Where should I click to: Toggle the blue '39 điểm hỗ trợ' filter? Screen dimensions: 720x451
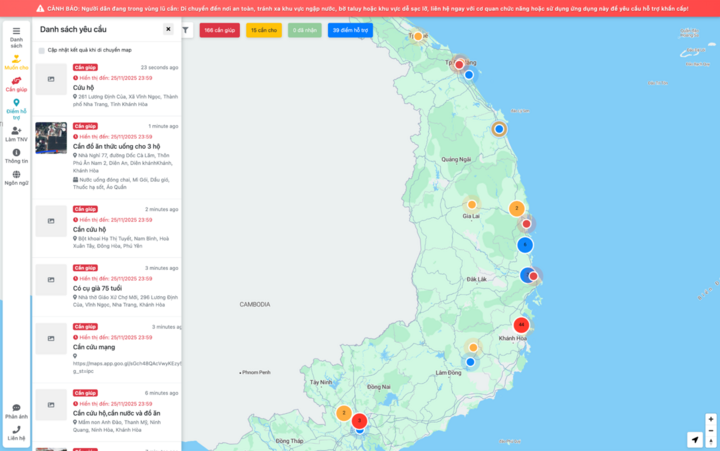tap(350, 31)
